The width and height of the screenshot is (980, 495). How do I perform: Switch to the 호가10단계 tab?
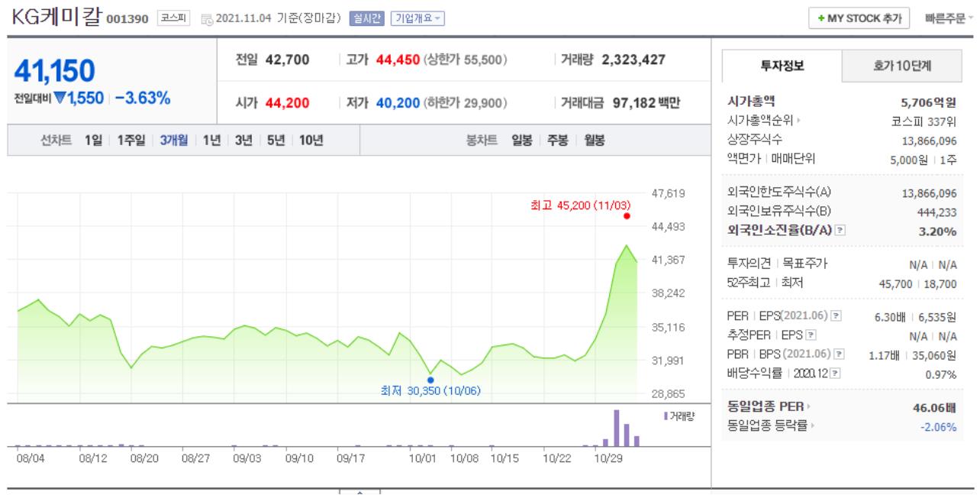click(902, 66)
